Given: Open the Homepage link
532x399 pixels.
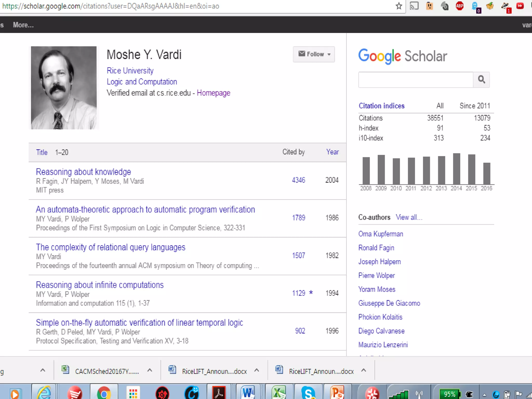Looking at the screenshot, I should point(213,93).
